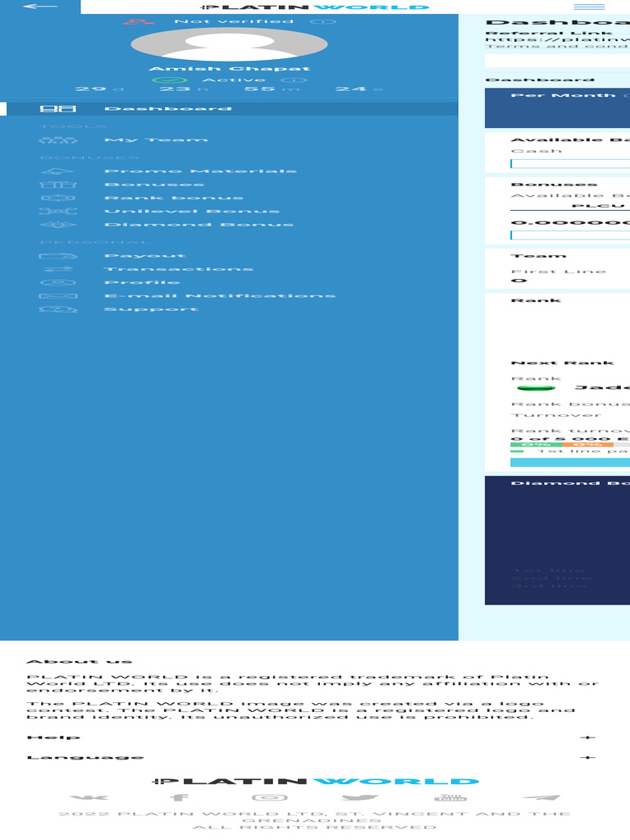Open Transactions menu item

click(x=178, y=269)
